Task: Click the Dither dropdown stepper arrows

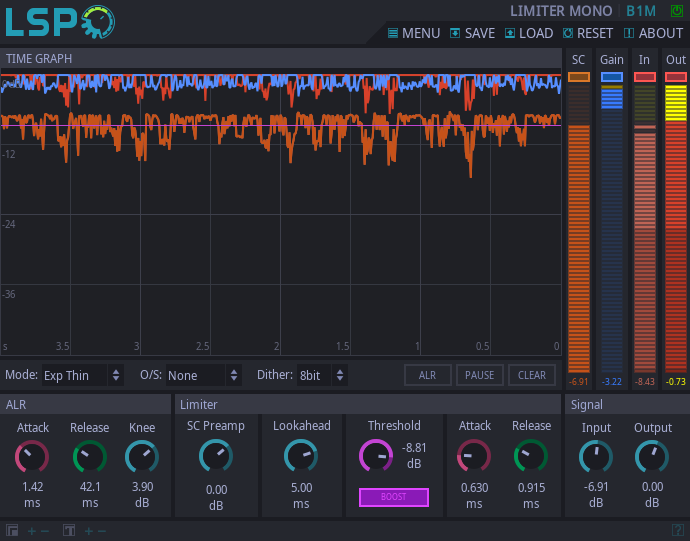Action: [x=340, y=375]
